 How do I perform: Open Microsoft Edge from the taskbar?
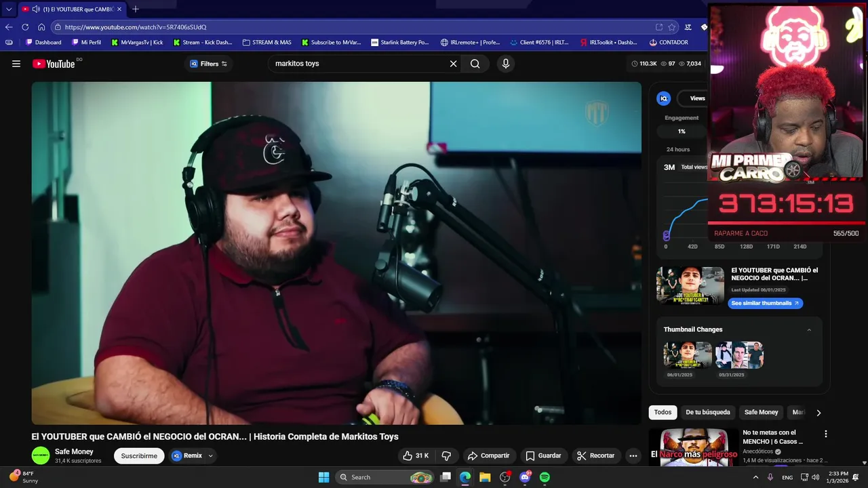coord(465,477)
